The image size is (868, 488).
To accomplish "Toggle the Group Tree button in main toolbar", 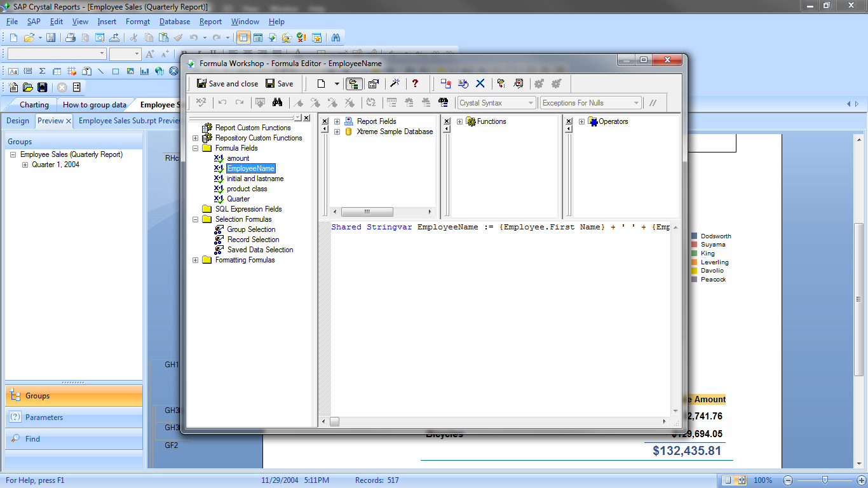I will [243, 37].
